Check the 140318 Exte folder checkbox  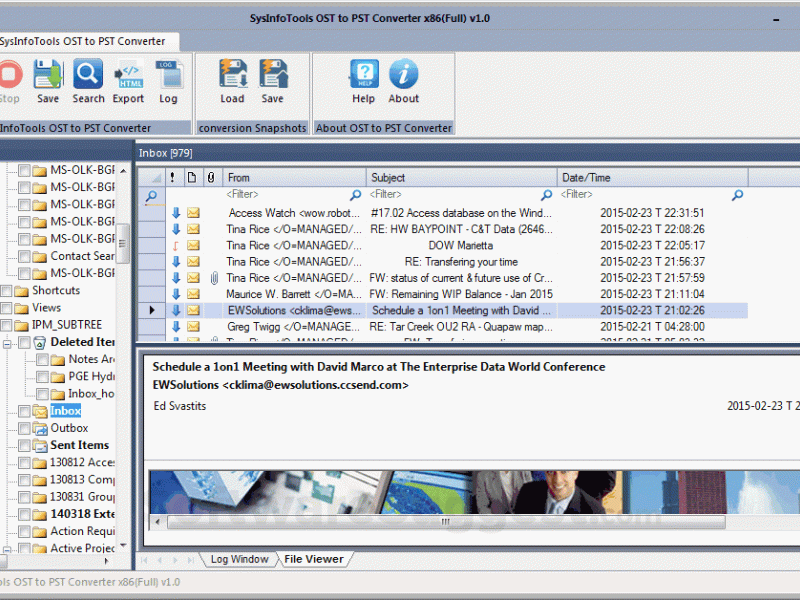coord(24,514)
